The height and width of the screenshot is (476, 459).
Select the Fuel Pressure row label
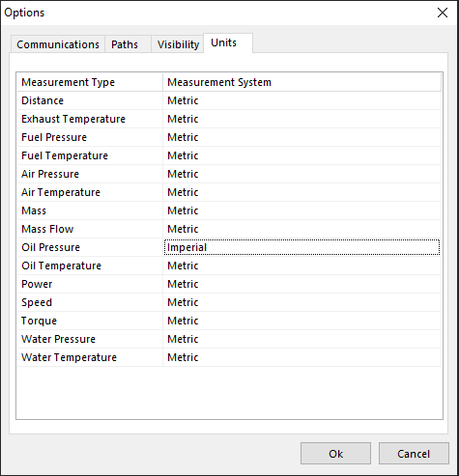click(x=54, y=137)
